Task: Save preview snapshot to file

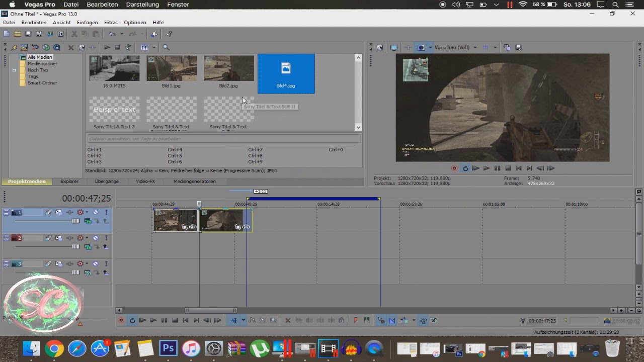Action: click(518, 47)
